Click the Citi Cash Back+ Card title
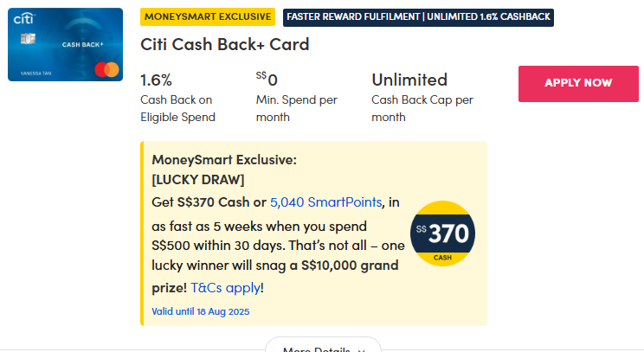Image resolution: width=644 pixels, height=352 pixels. 224,45
